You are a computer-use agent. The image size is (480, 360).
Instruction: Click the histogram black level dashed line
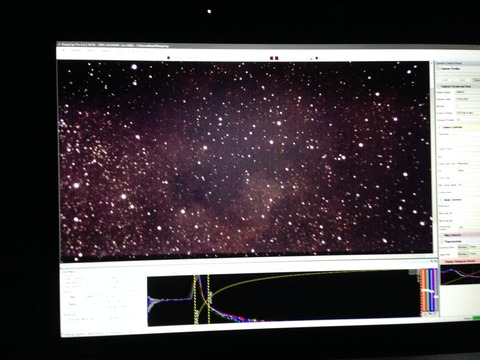pyautogui.click(x=195, y=299)
